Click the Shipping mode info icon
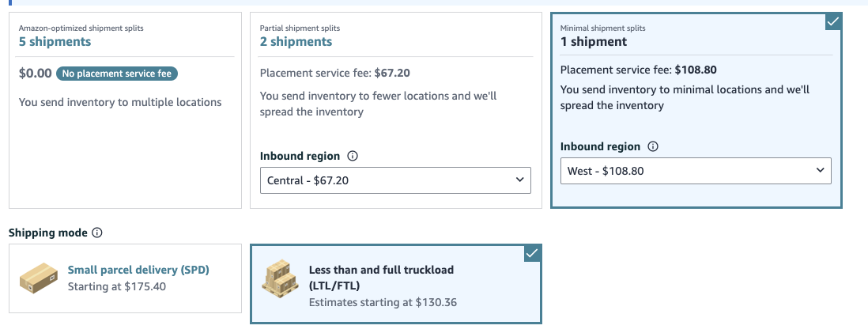This screenshot has height=333, width=868. 97,233
